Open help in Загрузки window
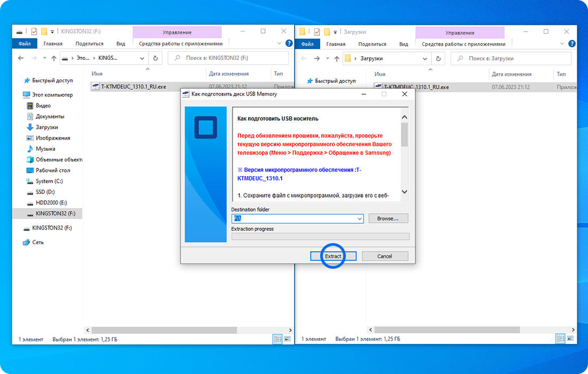This screenshot has height=374, width=588. [x=572, y=44]
